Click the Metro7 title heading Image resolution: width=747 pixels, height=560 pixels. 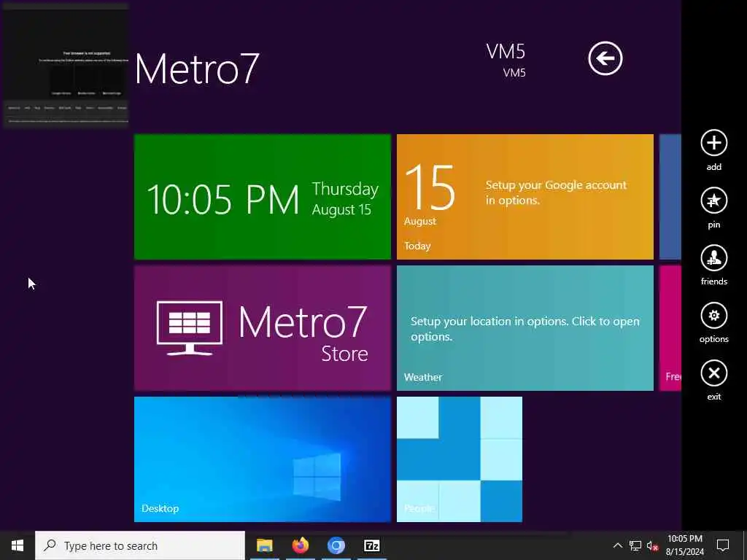[x=197, y=69]
